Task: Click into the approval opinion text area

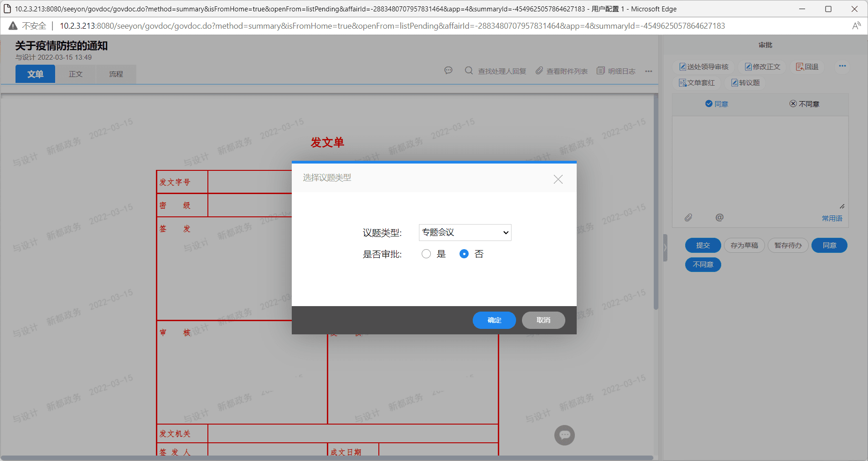Action: click(x=760, y=163)
